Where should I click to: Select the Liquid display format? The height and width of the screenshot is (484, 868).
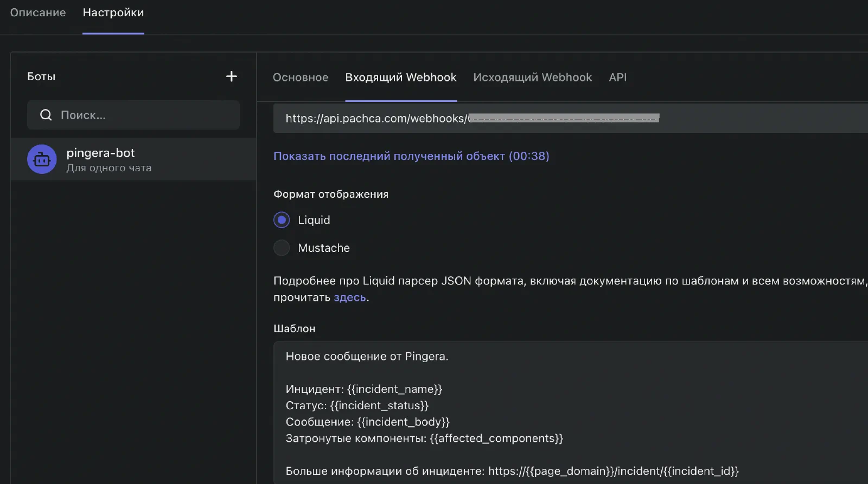(x=282, y=220)
